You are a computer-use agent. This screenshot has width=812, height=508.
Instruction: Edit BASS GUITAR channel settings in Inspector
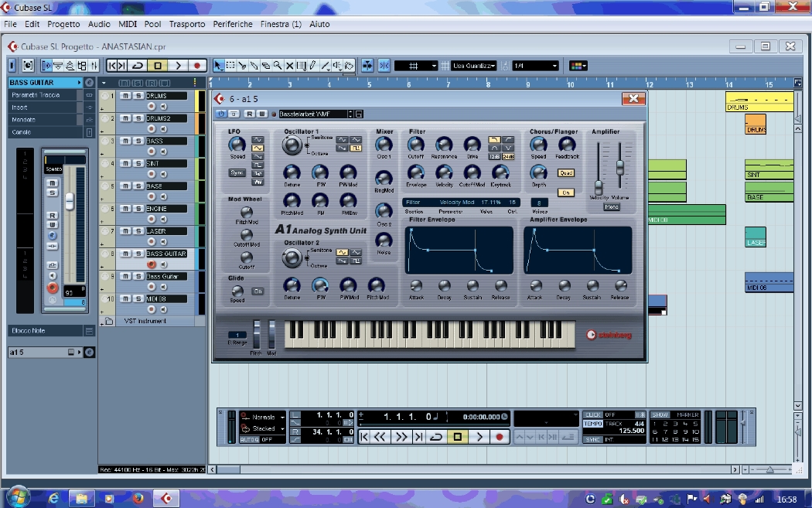89,82
